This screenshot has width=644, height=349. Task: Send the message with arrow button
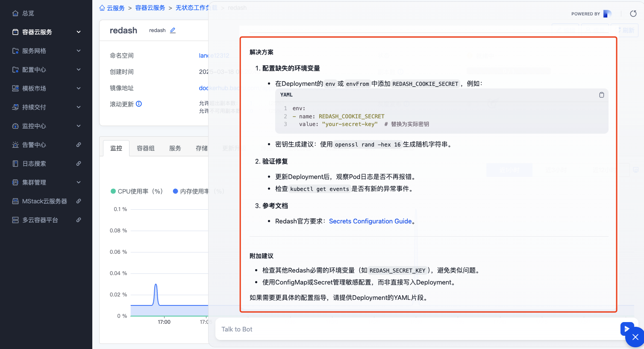[626, 328]
